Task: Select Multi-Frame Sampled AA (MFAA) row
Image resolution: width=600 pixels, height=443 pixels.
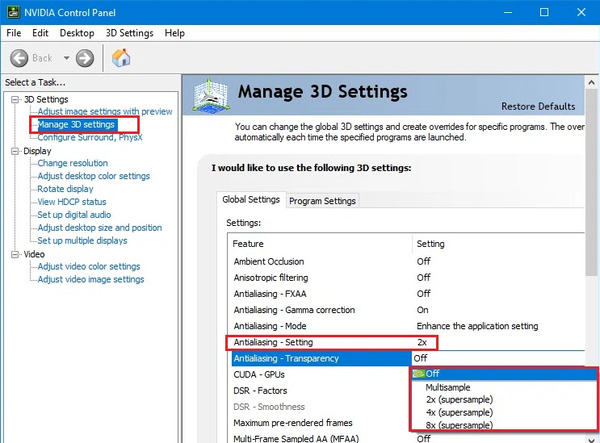Action: tap(406, 438)
